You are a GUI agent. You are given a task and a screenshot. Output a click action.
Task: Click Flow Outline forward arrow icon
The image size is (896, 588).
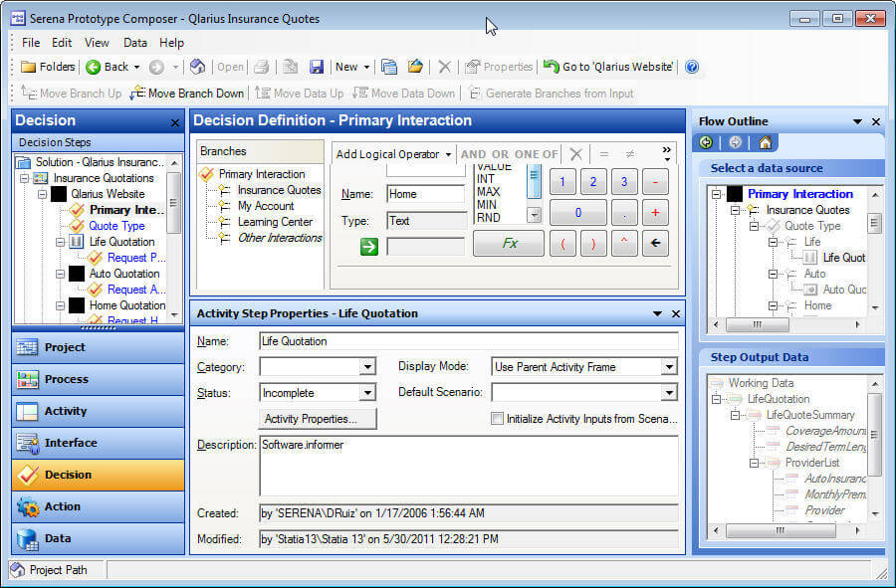(736, 142)
